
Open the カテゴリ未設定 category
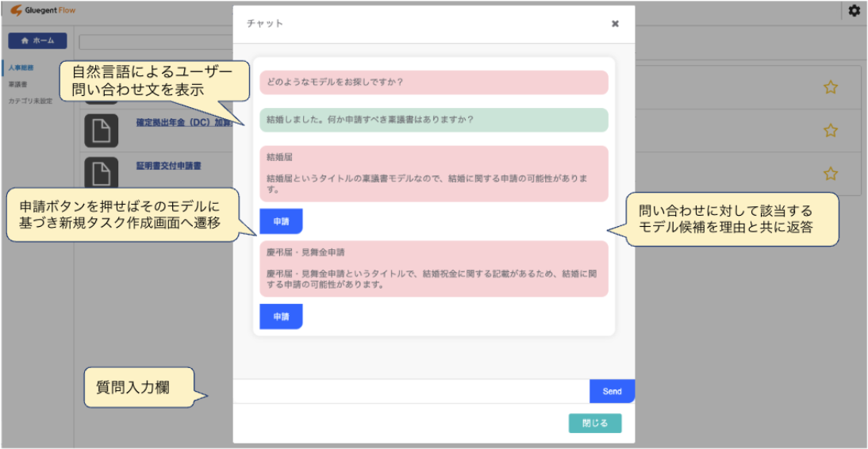click(x=30, y=101)
